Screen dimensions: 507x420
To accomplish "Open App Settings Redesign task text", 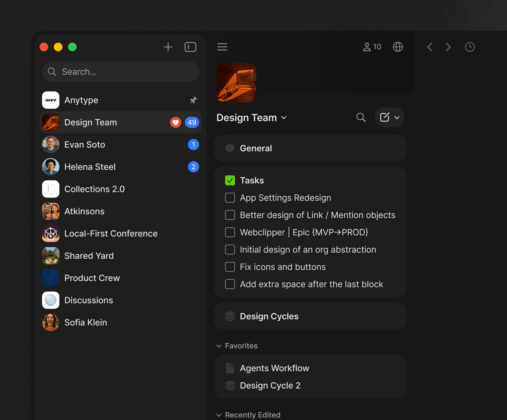I will (285, 198).
